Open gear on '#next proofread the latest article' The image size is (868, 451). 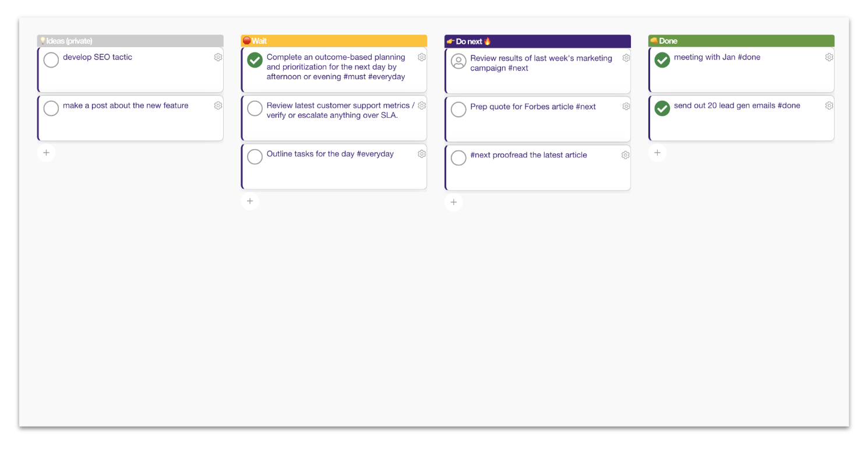626,155
